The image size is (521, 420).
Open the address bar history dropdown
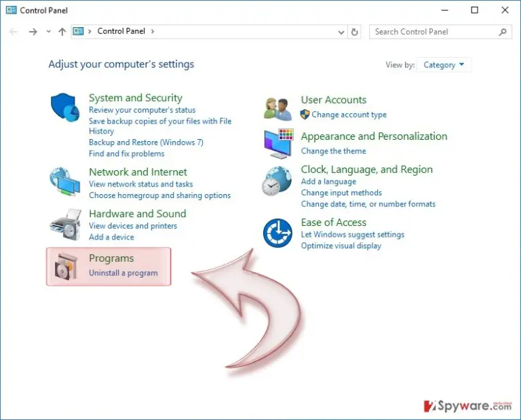341,33
